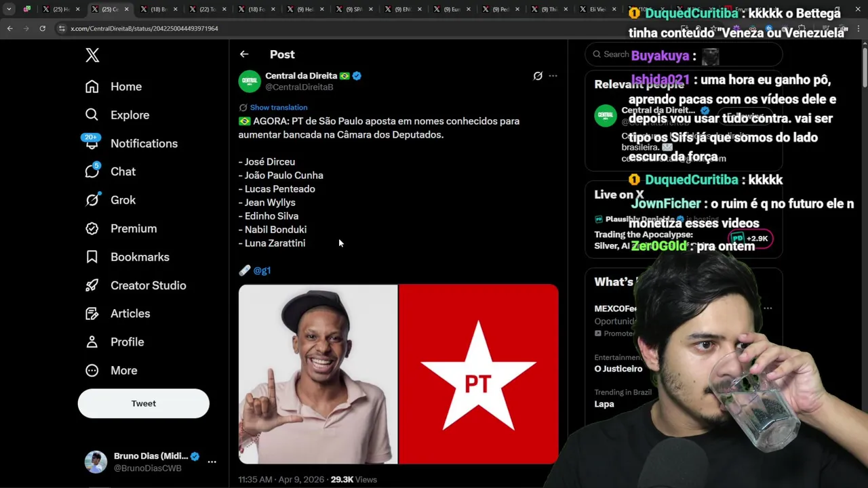The width and height of the screenshot is (868, 488).
Task: Click the text 'Luna Zarattini' in post
Action: point(275,243)
